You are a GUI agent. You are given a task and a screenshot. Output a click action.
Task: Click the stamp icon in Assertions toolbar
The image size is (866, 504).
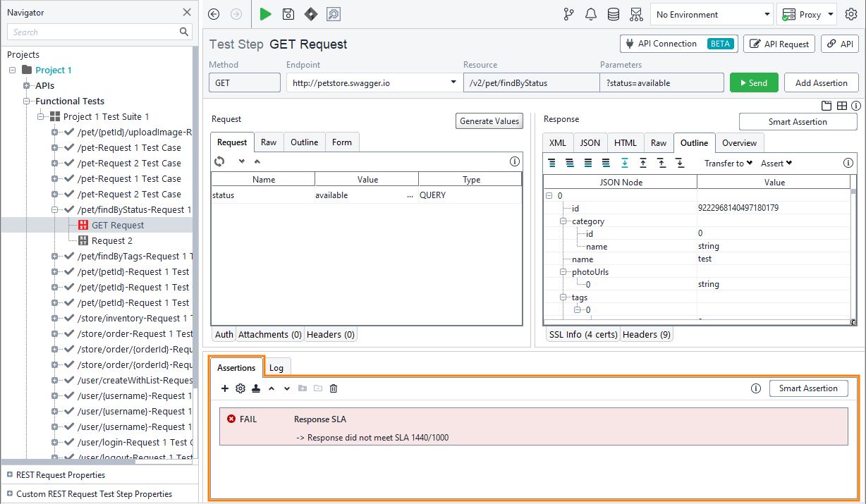point(256,388)
